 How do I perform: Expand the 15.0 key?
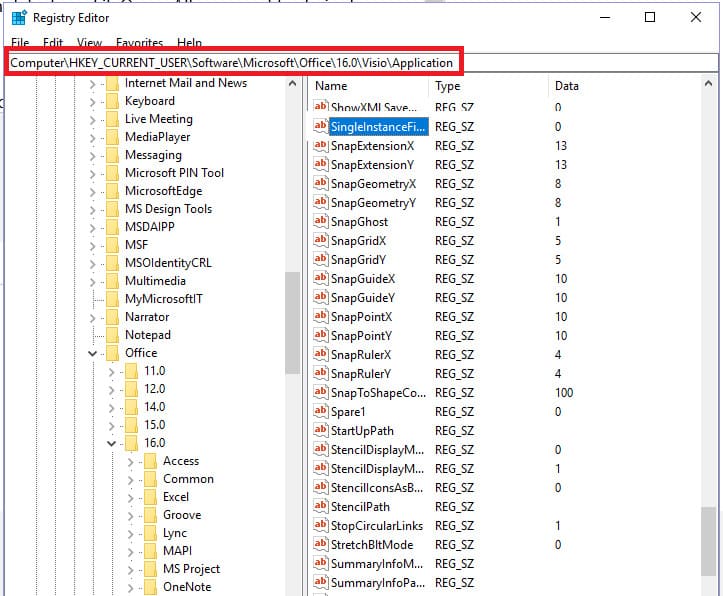(112, 425)
